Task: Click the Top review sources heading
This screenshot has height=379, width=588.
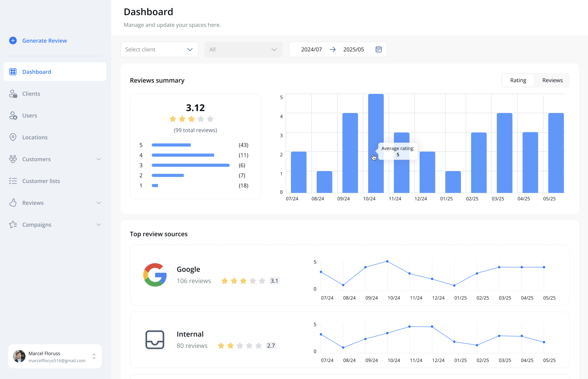Action: pyautogui.click(x=158, y=234)
